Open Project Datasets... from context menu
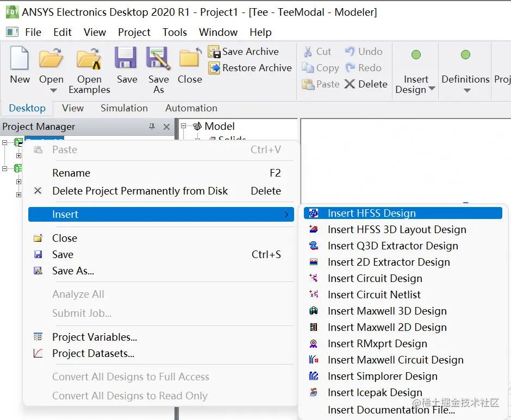This screenshot has width=511, height=420. point(161,353)
